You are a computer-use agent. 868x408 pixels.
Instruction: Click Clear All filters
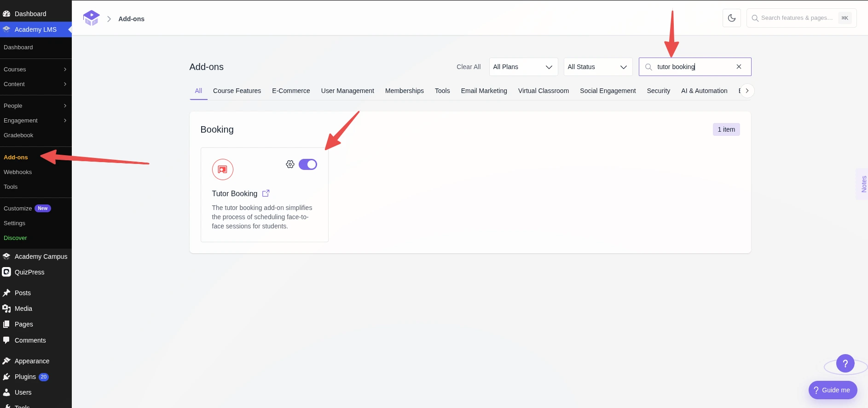coord(469,67)
